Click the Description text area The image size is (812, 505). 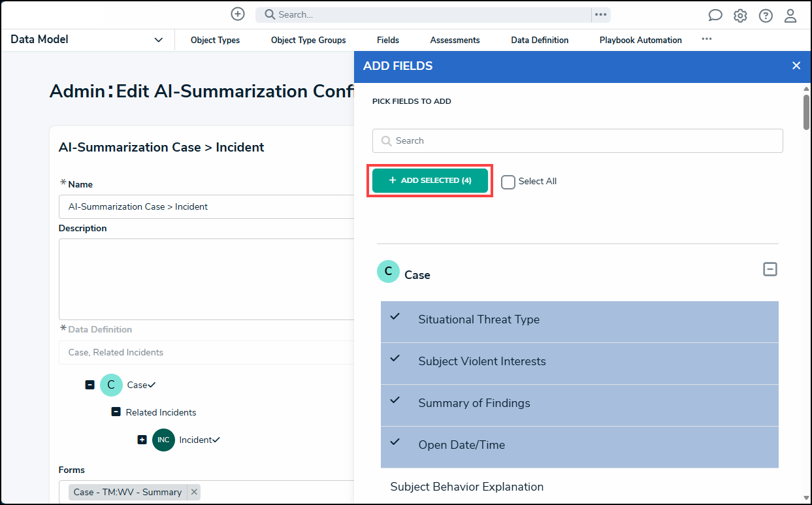(206, 279)
